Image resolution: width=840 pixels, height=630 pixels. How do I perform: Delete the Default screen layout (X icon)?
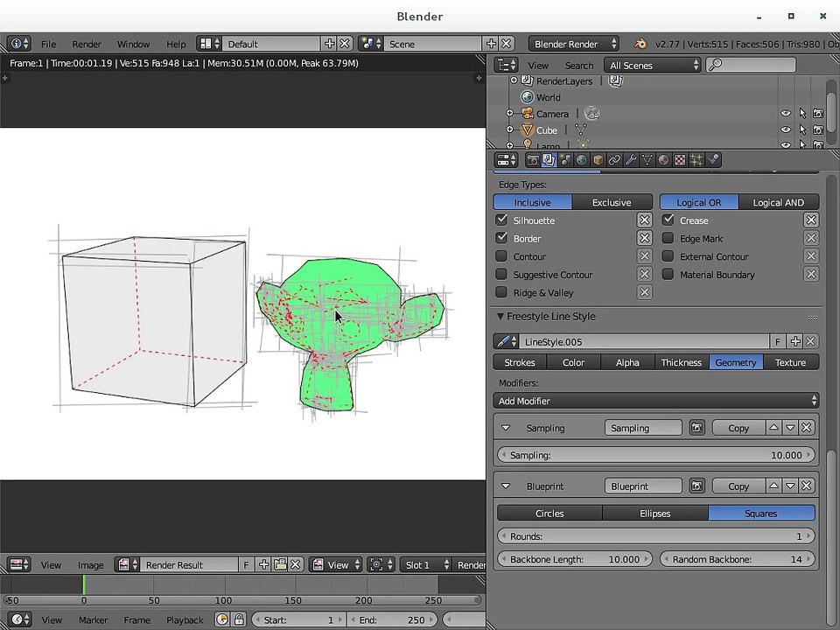[345, 44]
